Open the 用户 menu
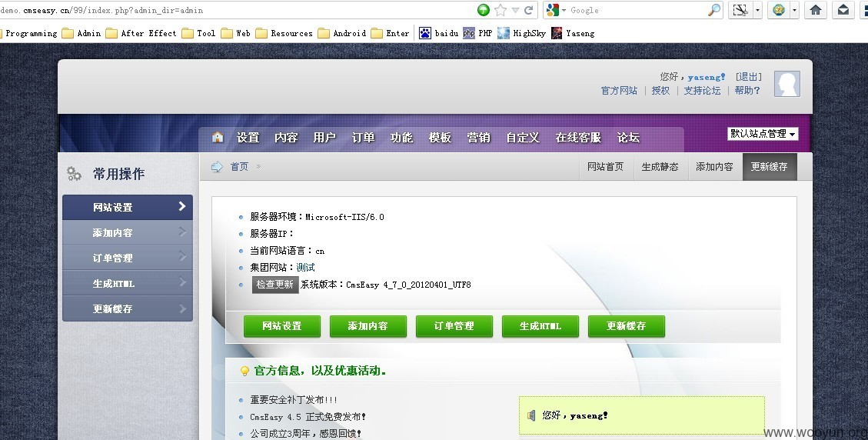Viewport: 868px width, 440px height. pyautogui.click(x=324, y=138)
